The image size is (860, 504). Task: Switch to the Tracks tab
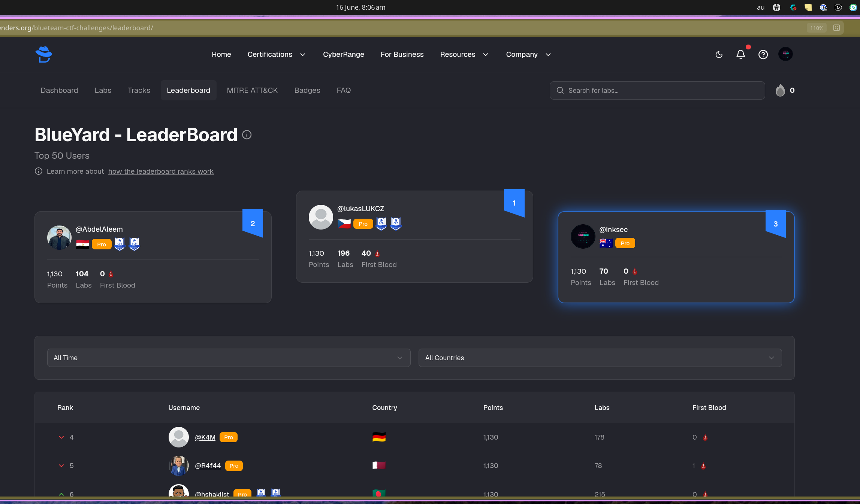click(x=139, y=90)
